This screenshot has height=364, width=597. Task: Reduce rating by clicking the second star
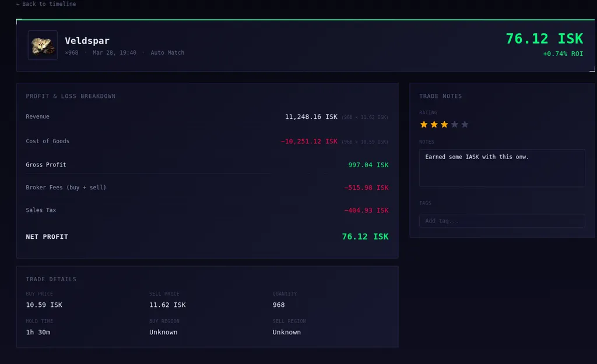(434, 124)
